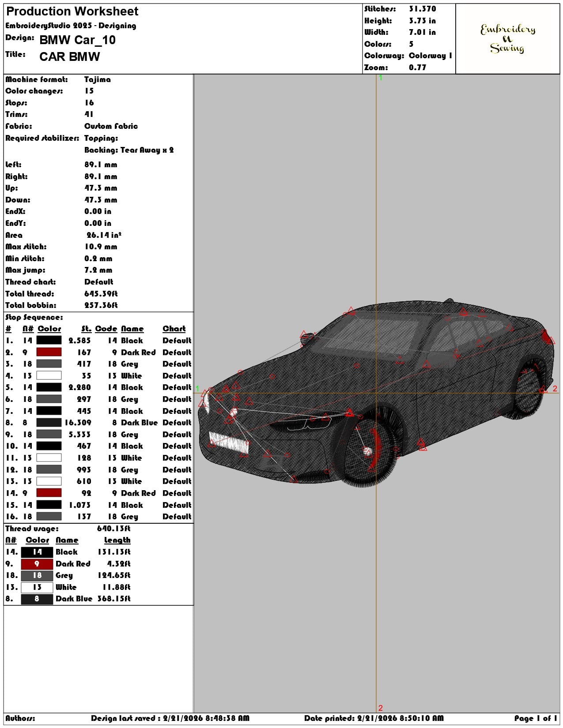Click zoom value '0.77'
Viewport: 563px width, 728px height.
coord(417,68)
